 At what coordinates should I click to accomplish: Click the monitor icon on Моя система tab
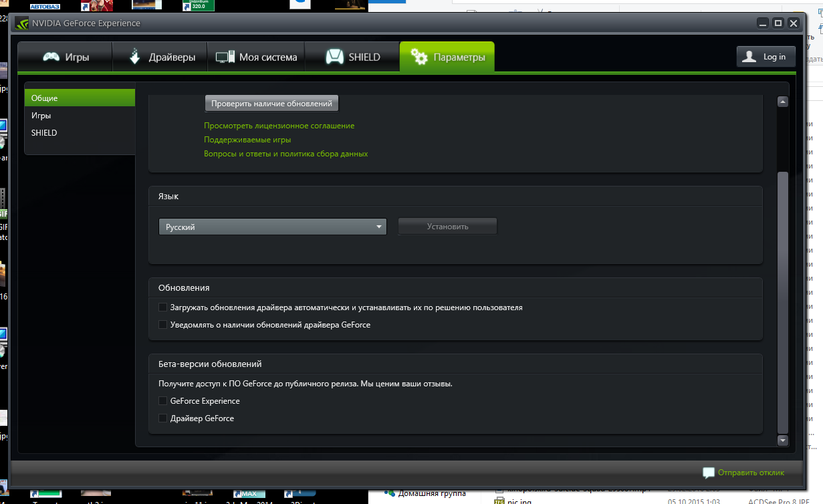coord(225,57)
